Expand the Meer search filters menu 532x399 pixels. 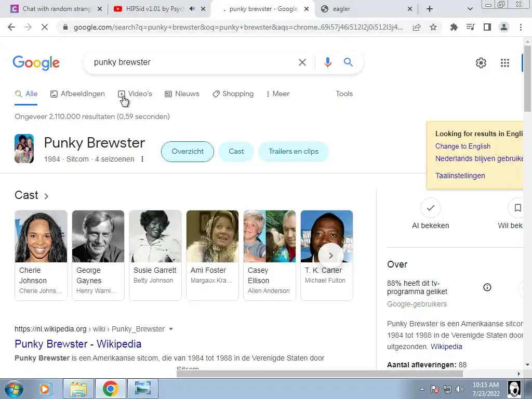278,94
